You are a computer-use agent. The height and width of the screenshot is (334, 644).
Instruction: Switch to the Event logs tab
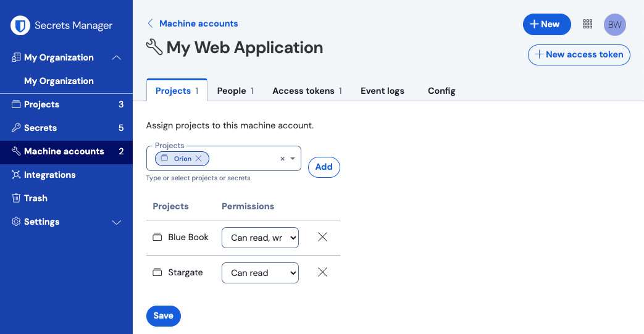[382, 91]
